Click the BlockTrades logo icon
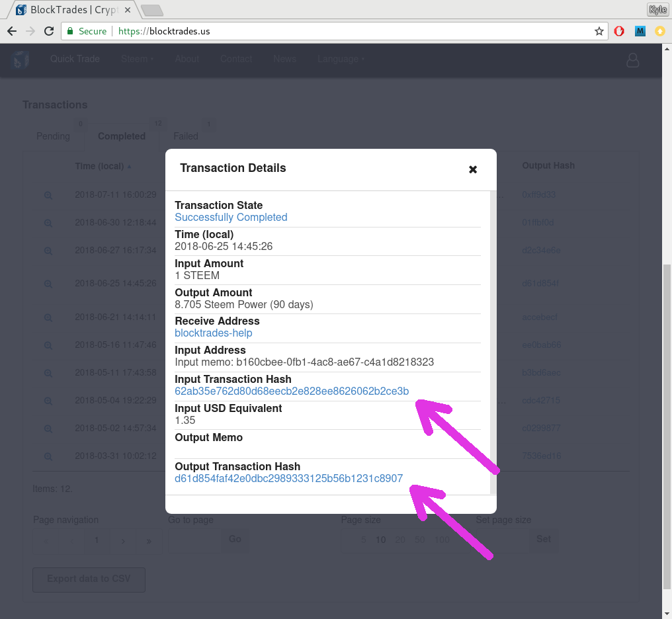Image resolution: width=672 pixels, height=619 pixels. 20,60
